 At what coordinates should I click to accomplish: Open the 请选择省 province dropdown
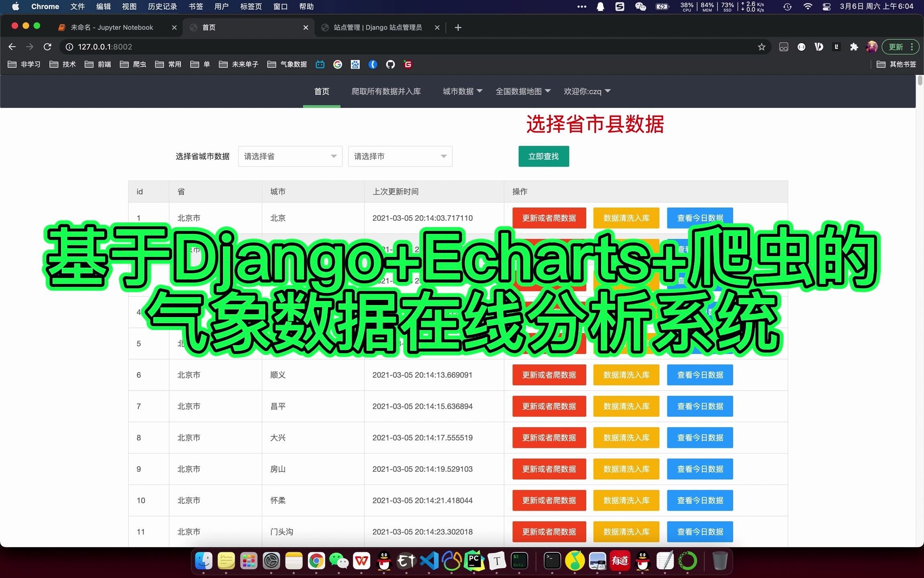point(290,157)
